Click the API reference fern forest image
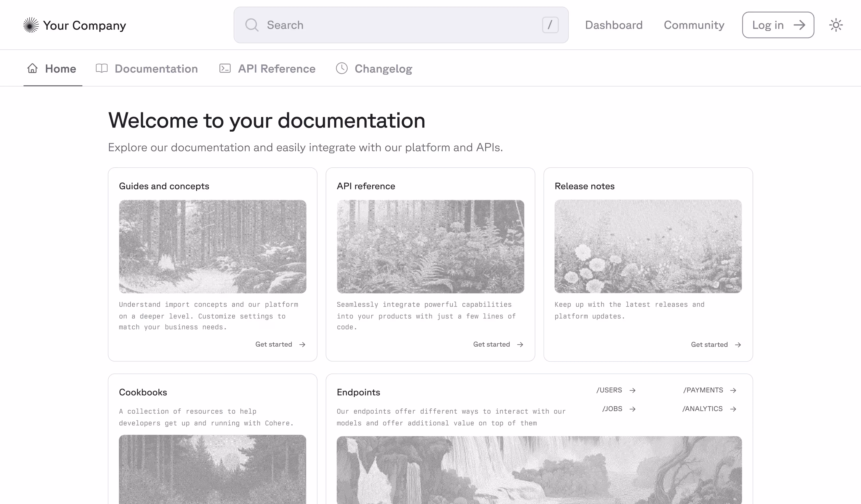The image size is (861, 504). 430,246
